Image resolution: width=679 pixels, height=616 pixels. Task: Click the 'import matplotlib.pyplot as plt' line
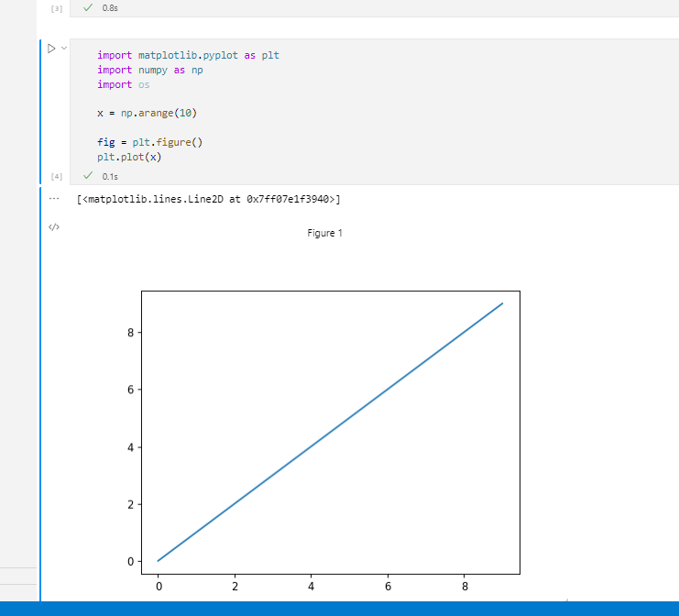[x=188, y=55]
